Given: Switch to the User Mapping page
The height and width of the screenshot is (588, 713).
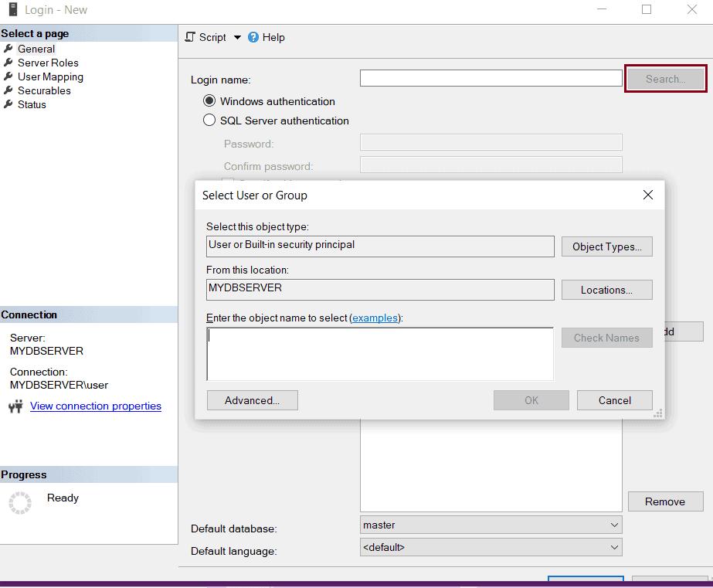Looking at the screenshot, I should (49, 76).
